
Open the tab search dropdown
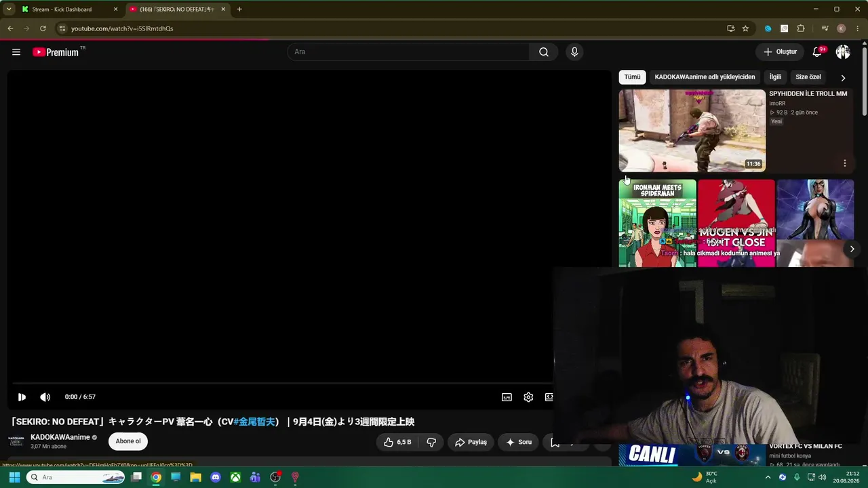(x=8, y=9)
